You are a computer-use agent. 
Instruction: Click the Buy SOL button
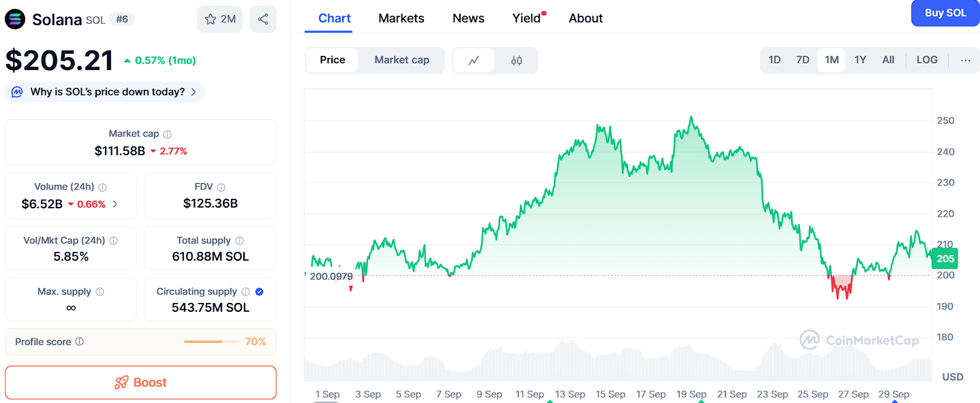pyautogui.click(x=945, y=13)
